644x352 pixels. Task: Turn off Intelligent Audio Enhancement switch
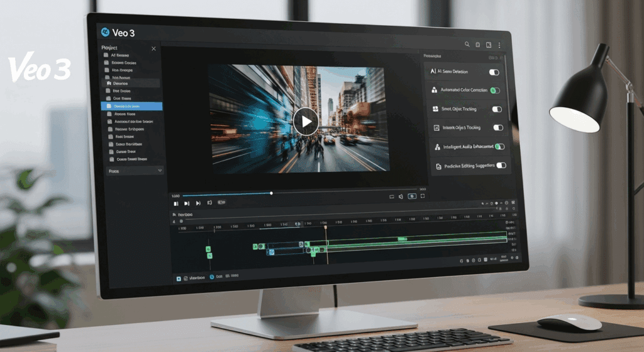499,147
